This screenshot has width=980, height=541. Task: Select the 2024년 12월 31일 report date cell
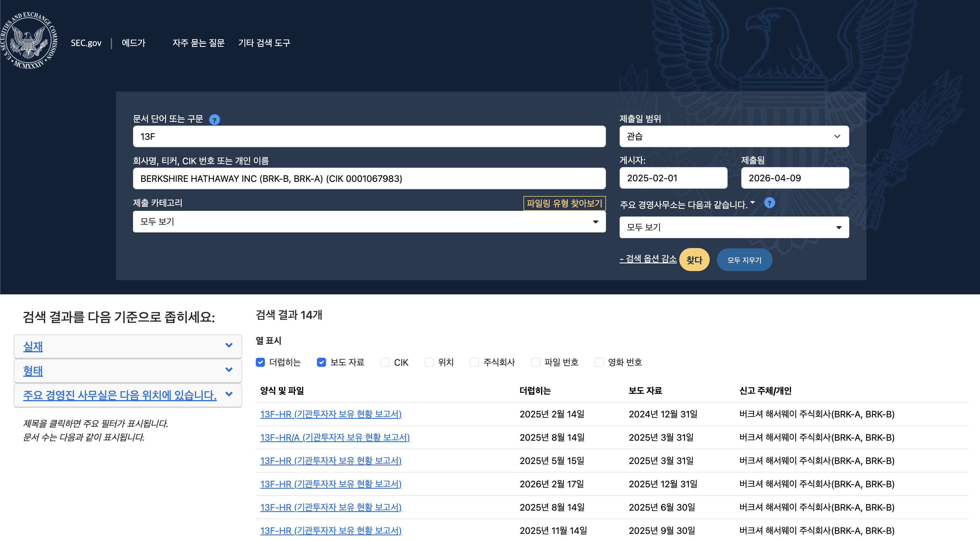point(663,414)
